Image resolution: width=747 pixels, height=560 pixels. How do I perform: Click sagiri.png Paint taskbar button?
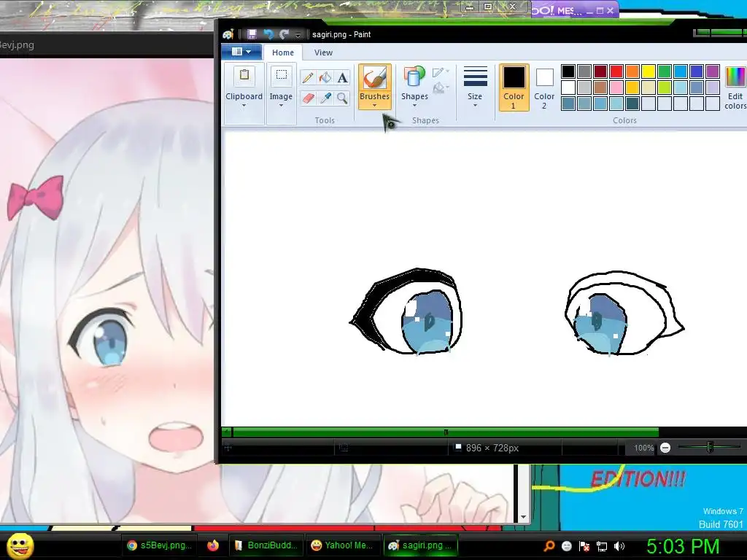click(x=421, y=545)
